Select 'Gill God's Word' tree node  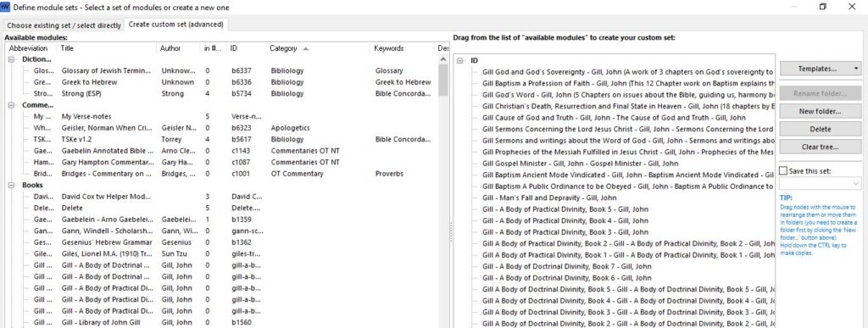tap(628, 95)
